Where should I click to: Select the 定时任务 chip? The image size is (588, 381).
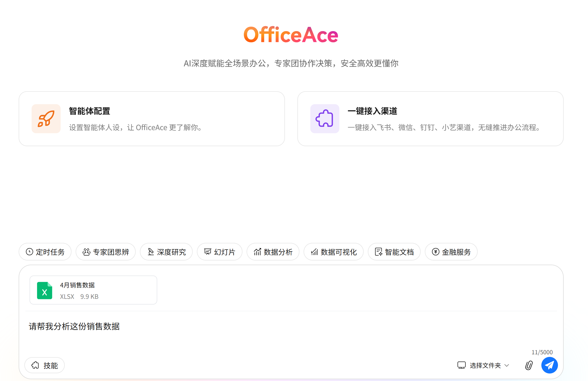coord(45,252)
